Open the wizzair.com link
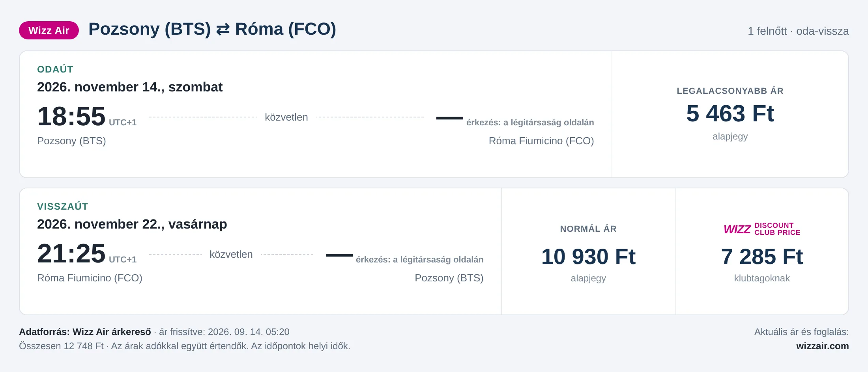868x372 pixels. pos(822,346)
